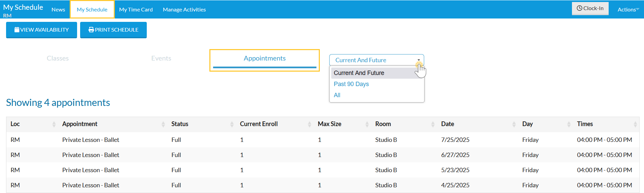The height and width of the screenshot is (193, 644).
Task: Click the calendar icon on View Availability
Action: 17,30
